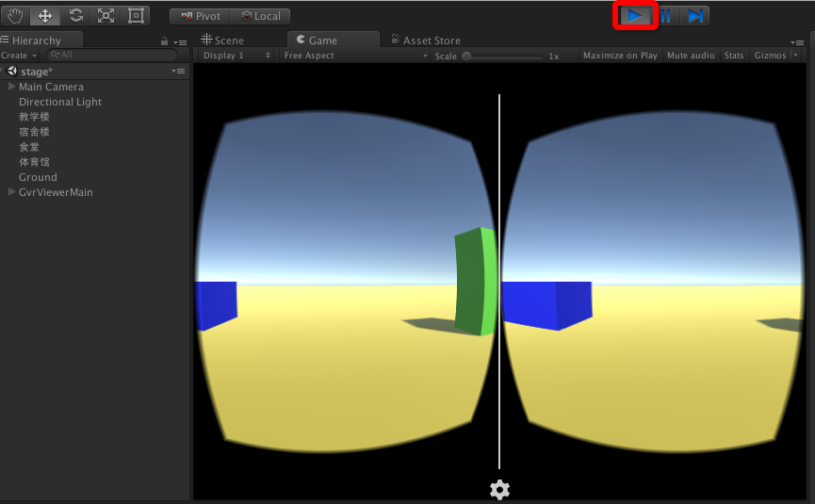
Task: Toggle the Hierarchy panel lock icon
Action: (x=164, y=41)
